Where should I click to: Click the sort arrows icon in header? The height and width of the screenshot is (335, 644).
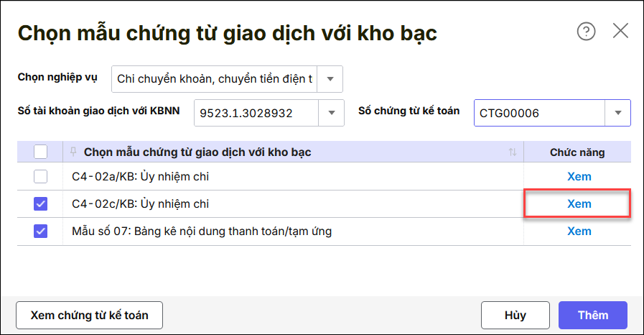pos(513,152)
